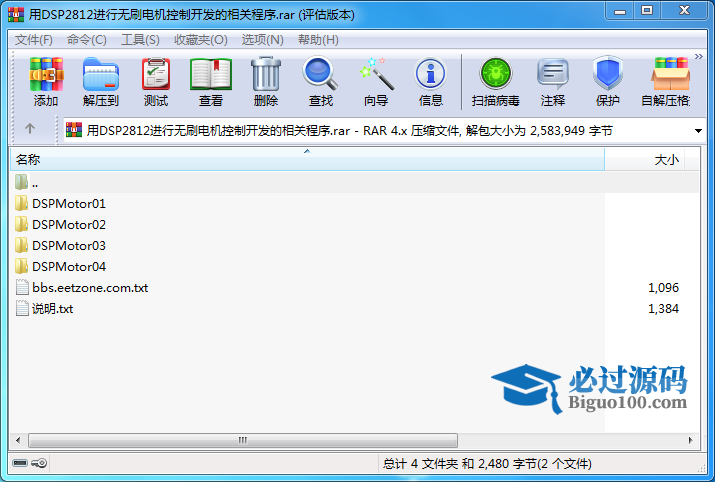Open the Help (帮助) menu
The image size is (715, 482).
tap(318, 40)
